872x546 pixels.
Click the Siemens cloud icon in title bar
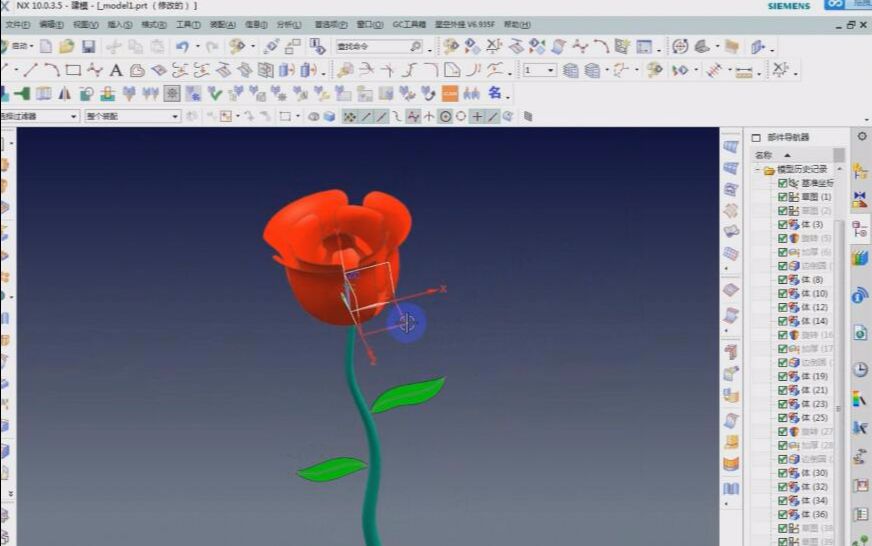coord(834,4)
